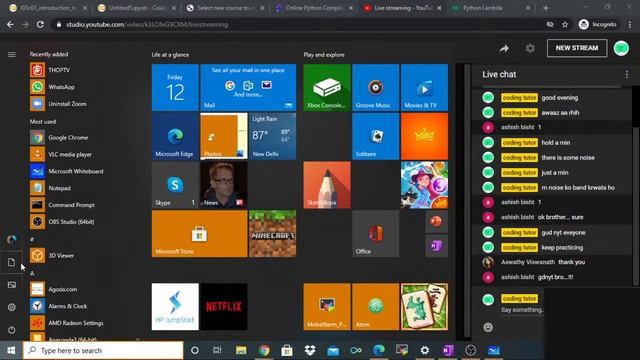Open the SketchBook tile
Screen dimensions: 640x360
tap(327, 184)
